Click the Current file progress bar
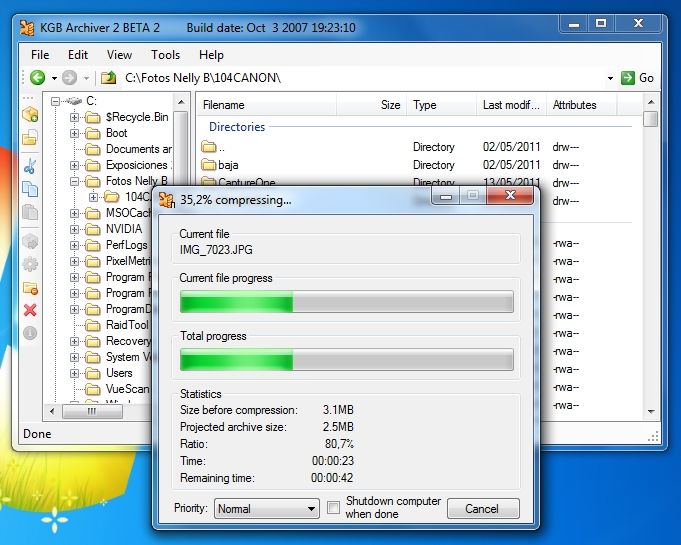681x545 pixels. tap(347, 302)
